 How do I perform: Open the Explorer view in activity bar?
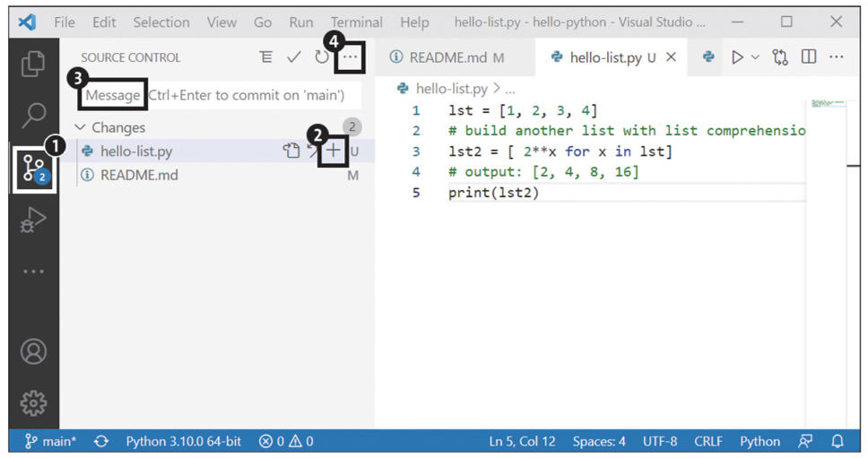pos(33,64)
